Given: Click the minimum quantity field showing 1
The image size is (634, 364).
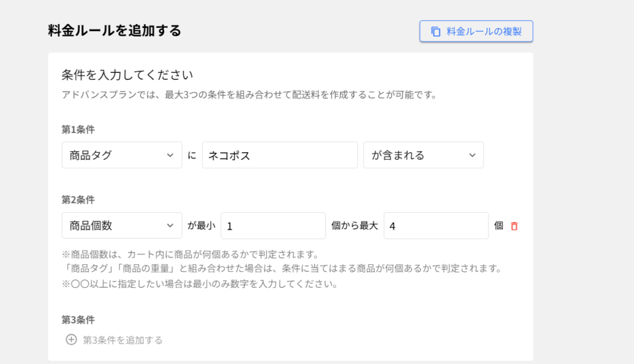Looking at the screenshot, I should click(273, 226).
